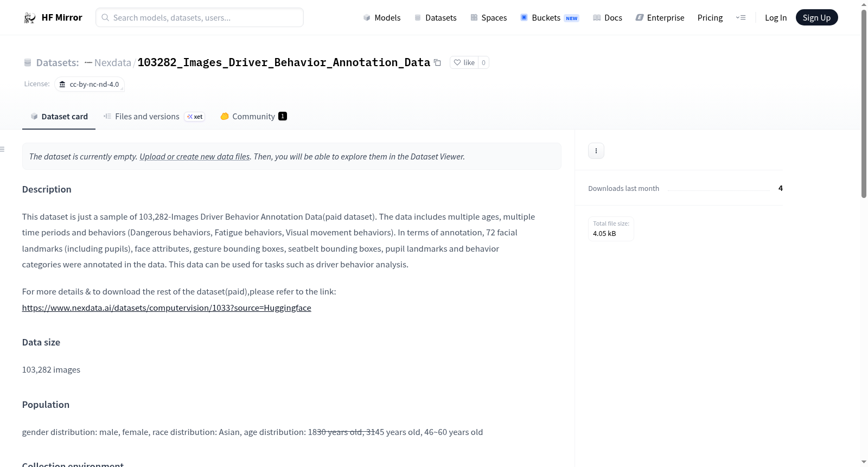
Task: Click the Population heading
Action: click(x=46, y=405)
